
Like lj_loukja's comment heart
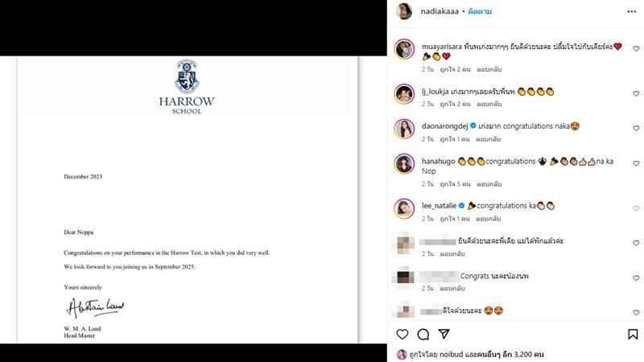pyautogui.click(x=636, y=93)
